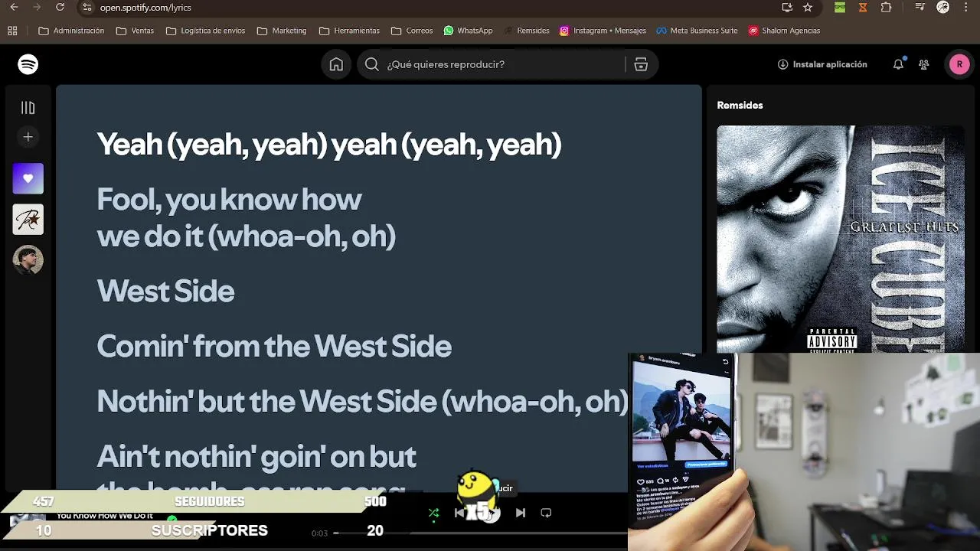
Task: Jump to lyric 'Comin' from the West Side'
Action: (274, 346)
